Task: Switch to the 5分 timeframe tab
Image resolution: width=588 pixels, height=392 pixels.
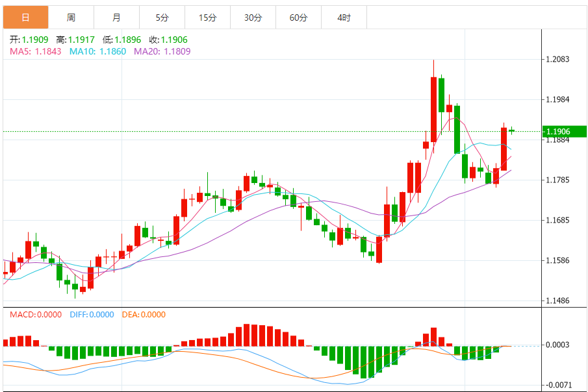Action: pos(162,18)
